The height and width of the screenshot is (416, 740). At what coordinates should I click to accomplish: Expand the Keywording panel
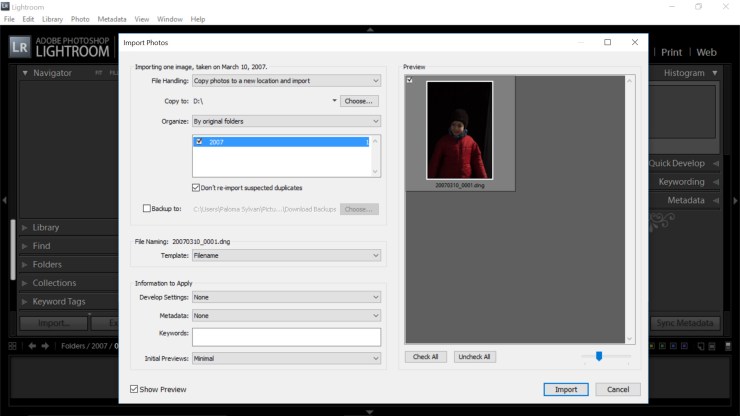coord(716,182)
